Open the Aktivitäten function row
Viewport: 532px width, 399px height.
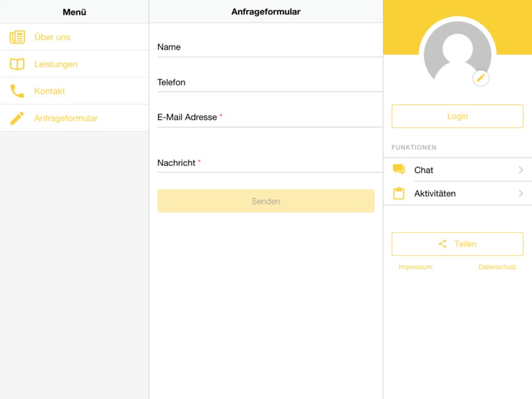pyautogui.click(x=458, y=194)
